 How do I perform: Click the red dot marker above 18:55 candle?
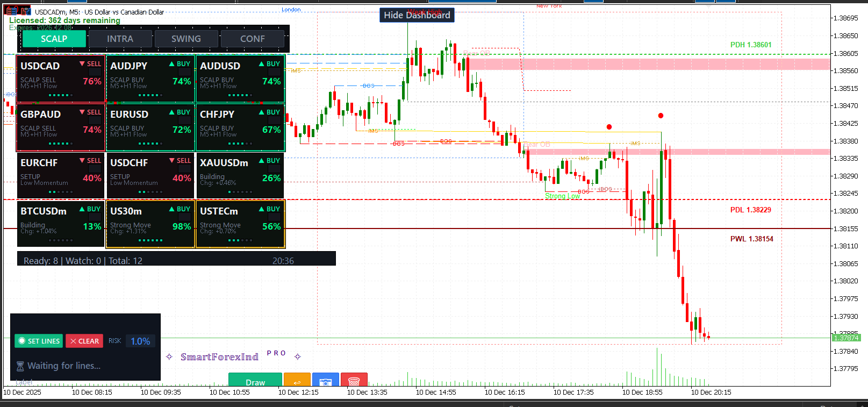click(x=661, y=116)
